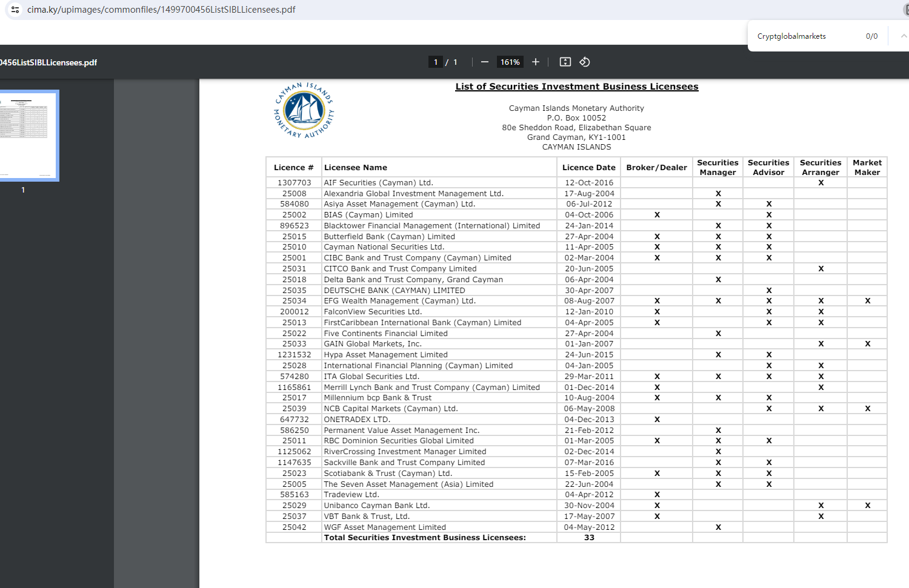Viewport: 909px width, 588px height.
Task: Click the 161% zoom level field
Action: (510, 62)
